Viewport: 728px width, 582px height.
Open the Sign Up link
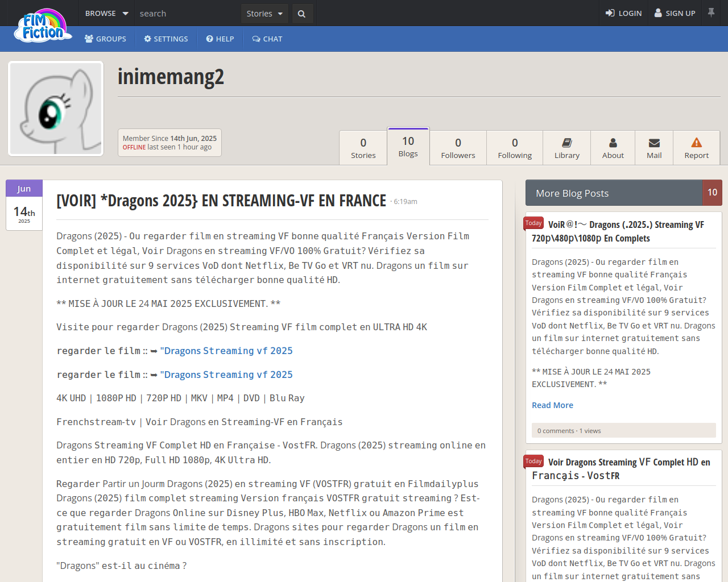coord(675,13)
